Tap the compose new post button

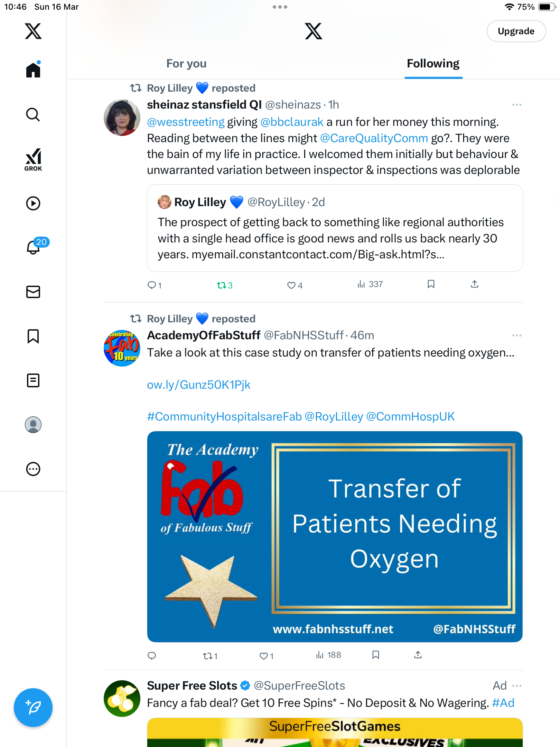coord(33,708)
